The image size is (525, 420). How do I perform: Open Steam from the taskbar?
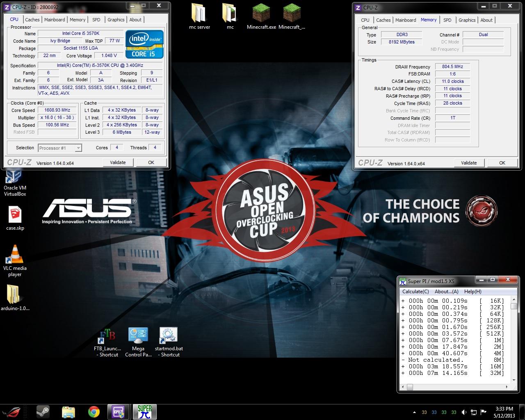(43, 411)
